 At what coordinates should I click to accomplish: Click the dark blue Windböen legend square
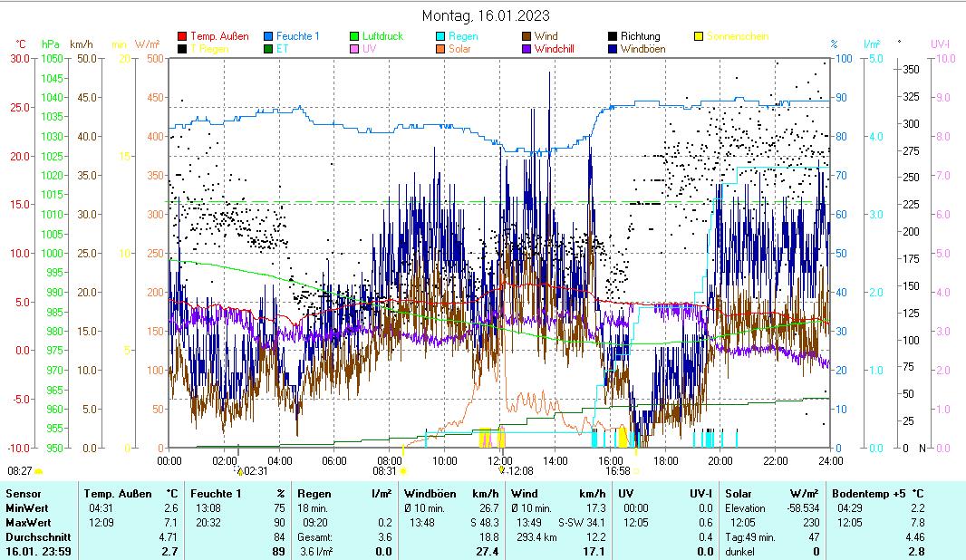click(613, 49)
